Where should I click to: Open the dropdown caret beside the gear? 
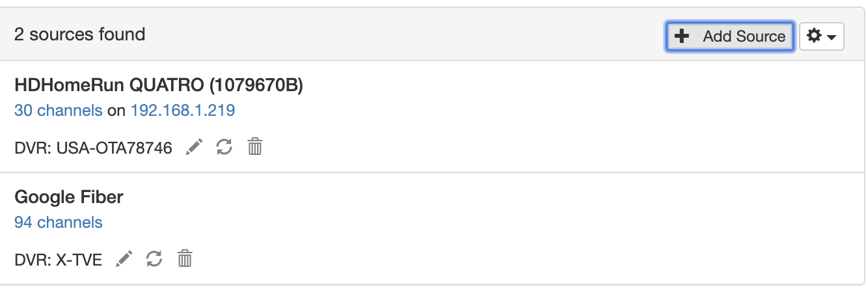point(832,38)
